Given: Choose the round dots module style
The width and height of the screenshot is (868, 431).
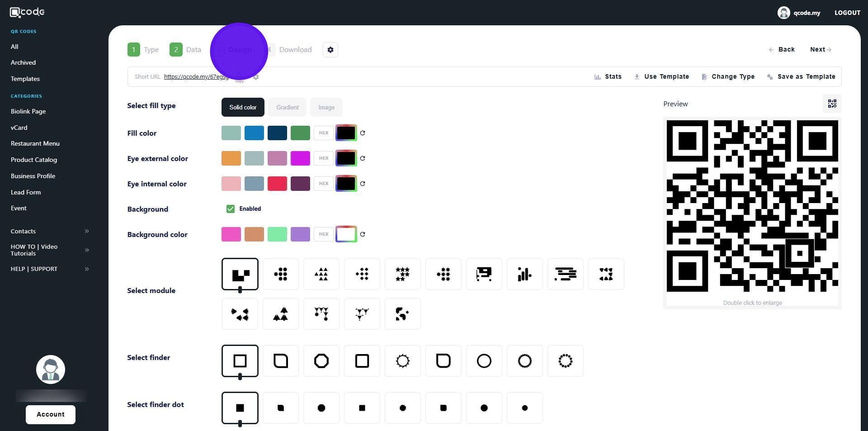Looking at the screenshot, I should [281, 274].
